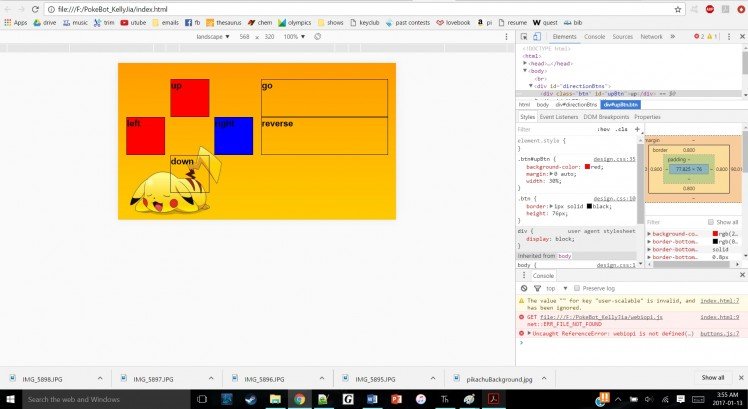Click the new style rule plus icon
Viewport: 748px width, 409px height.
coord(637,129)
